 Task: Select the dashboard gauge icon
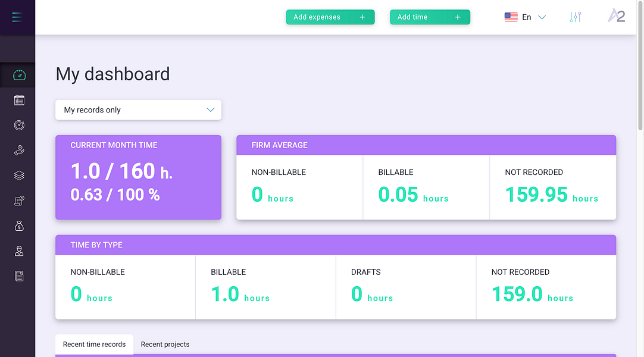tap(19, 75)
